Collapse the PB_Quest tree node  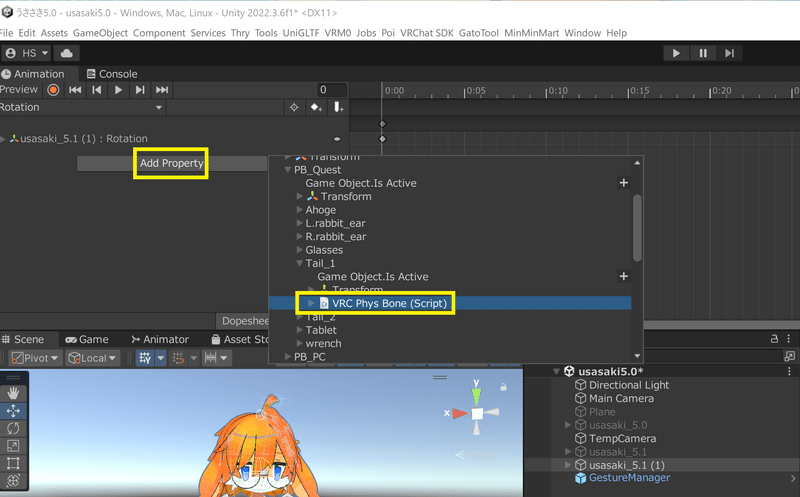288,170
